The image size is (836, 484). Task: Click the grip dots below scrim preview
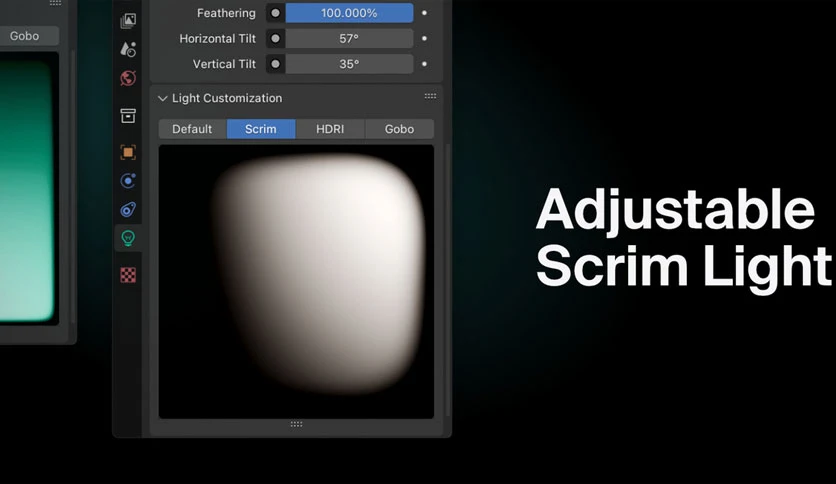click(x=296, y=424)
